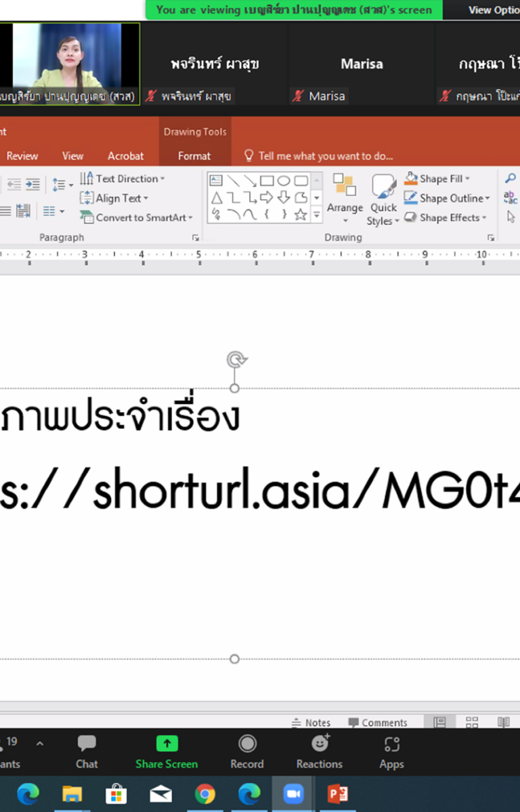520x812 pixels.
Task: Open Microsoft Store from the taskbar
Action: pyautogui.click(x=116, y=794)
